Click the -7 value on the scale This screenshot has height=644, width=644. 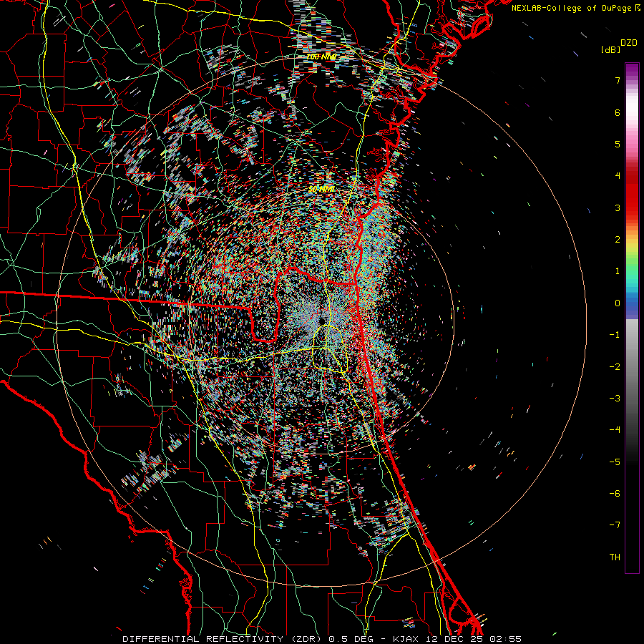tap(615, 525)
